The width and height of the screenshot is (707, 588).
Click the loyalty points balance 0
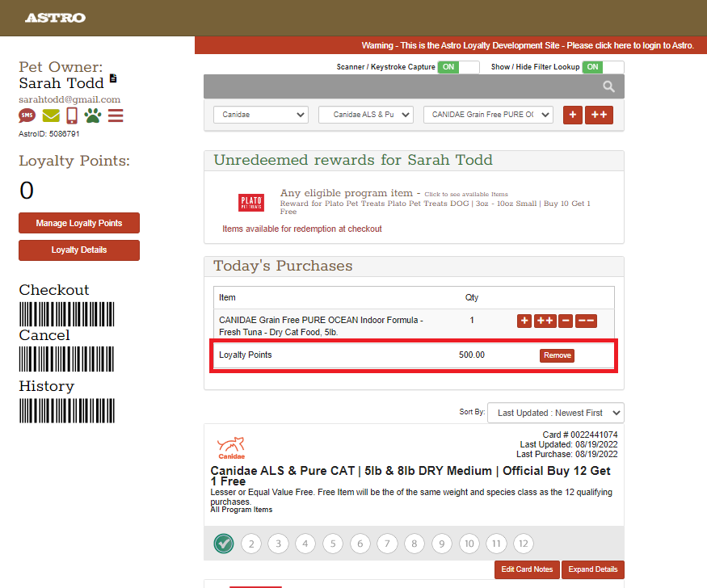click(27, 190)
